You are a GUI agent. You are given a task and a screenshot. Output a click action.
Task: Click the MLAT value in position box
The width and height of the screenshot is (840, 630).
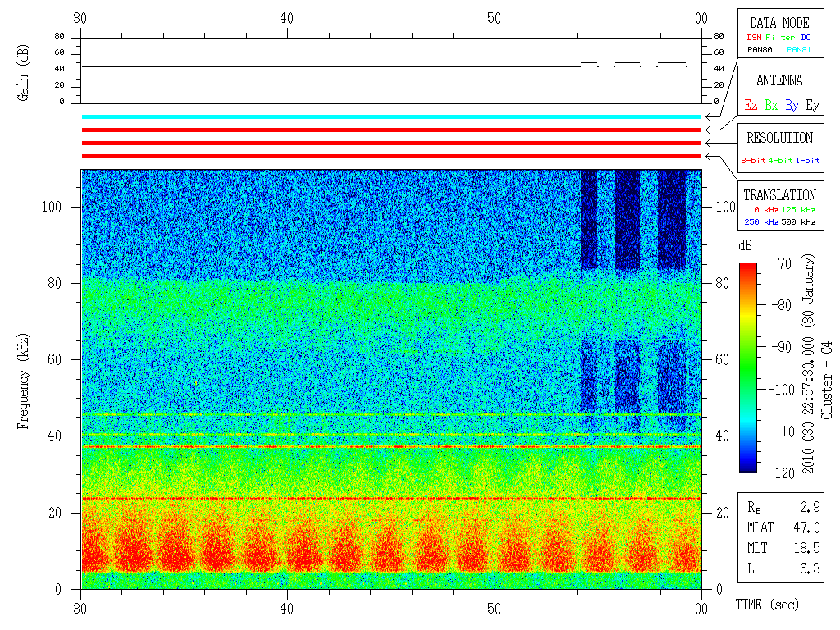(x=806, y=527)
